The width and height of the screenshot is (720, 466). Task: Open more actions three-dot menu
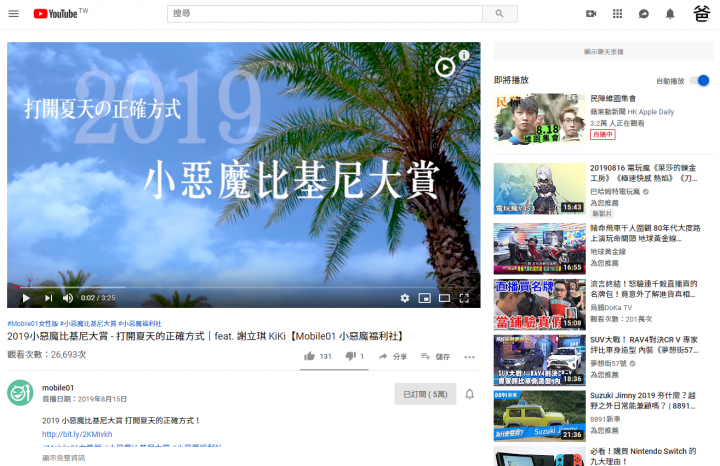pos(469,357)
